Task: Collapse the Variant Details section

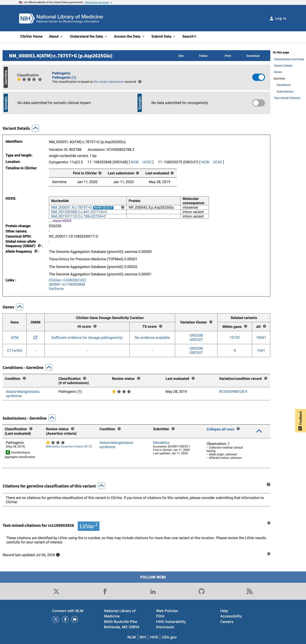Action: pyautogui.click(x=35, y=128)
